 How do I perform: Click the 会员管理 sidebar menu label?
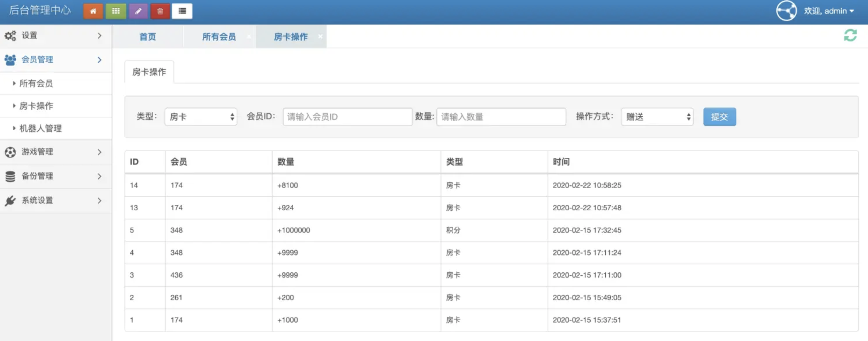point(37,60)
